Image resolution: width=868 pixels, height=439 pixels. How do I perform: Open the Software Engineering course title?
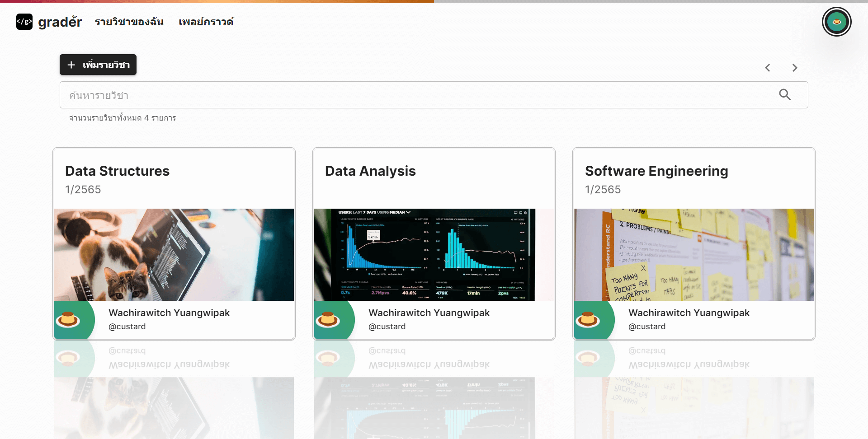click(656, 171)
